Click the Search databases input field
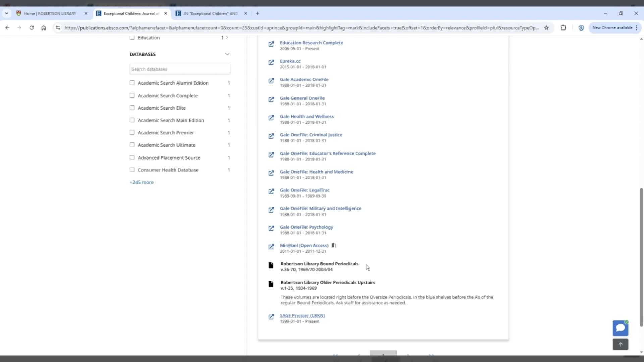This screenshot has width=644, height=362. [180, 69]
